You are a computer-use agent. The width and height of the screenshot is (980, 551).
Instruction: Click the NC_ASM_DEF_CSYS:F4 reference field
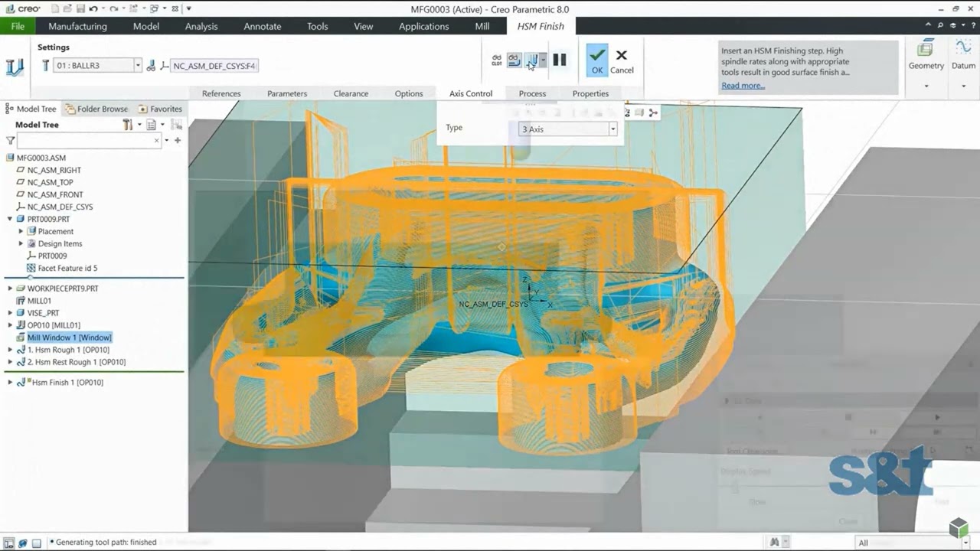[214, 66]
